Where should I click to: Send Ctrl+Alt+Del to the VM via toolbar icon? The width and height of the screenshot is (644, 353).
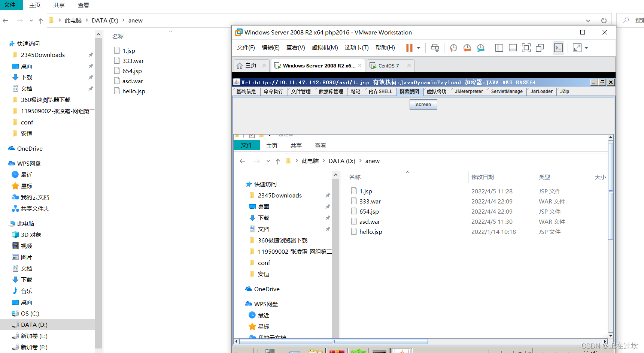click(435, 48)
